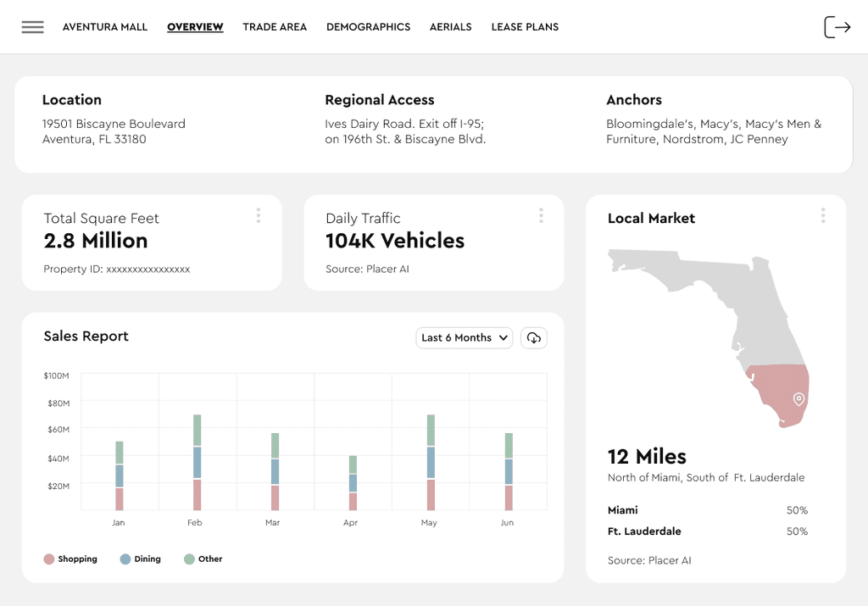Click the Aventura Mall title link
Viewport: 868px width, 606px height.
105,27
